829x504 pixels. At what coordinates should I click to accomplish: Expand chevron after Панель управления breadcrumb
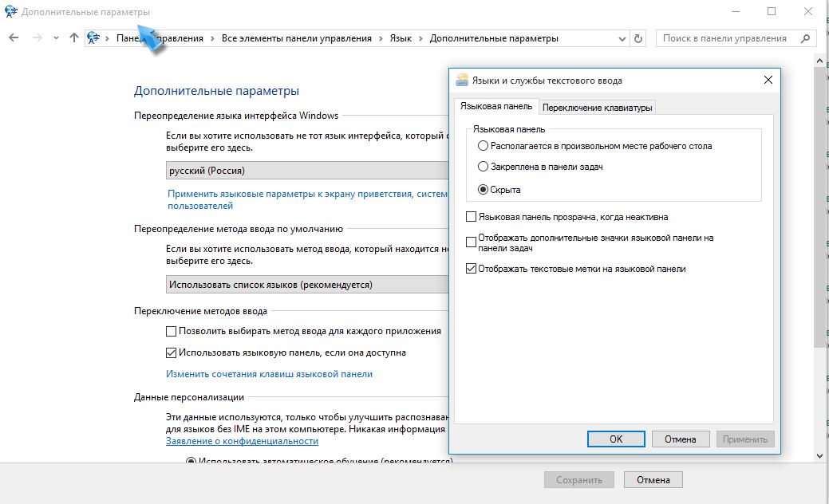[212, 38]
